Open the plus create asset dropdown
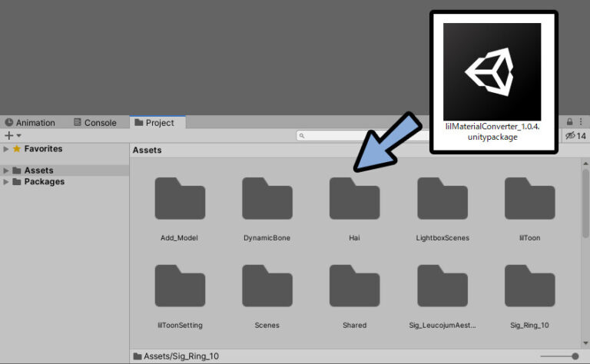Screen dimensions: 590x364 tap(13, 136)
